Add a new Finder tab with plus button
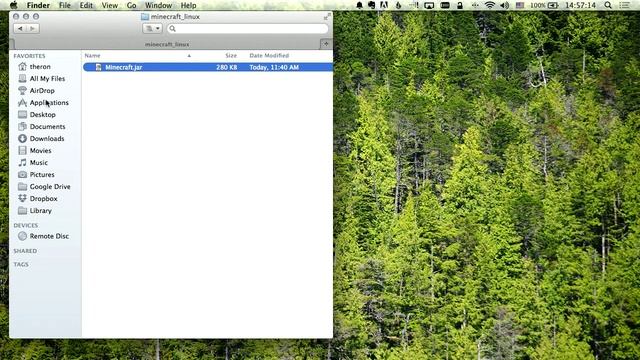The image size is (640, 360). (x=326, y=44)
